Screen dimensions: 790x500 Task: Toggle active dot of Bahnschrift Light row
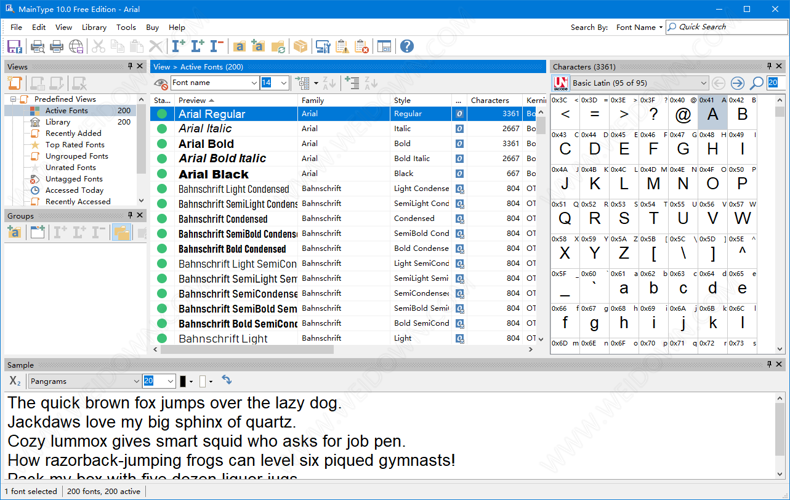point(162,339)
